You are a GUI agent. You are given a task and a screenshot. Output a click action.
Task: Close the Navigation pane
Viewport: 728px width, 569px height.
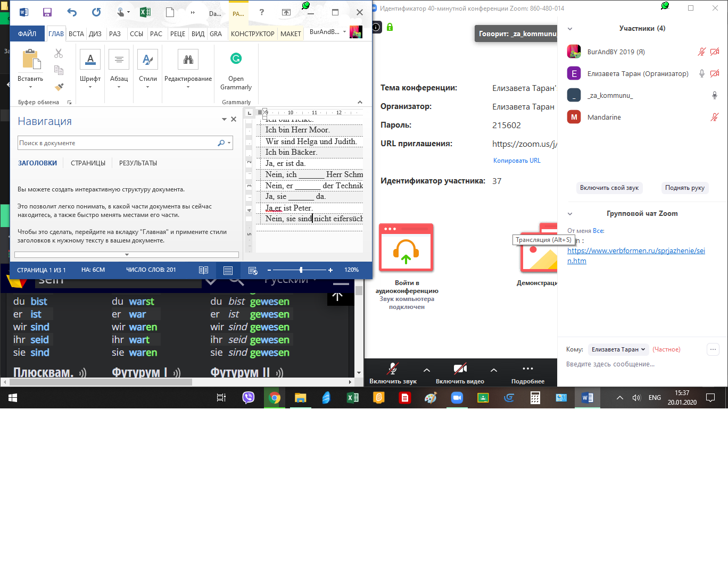pos(234,119)
